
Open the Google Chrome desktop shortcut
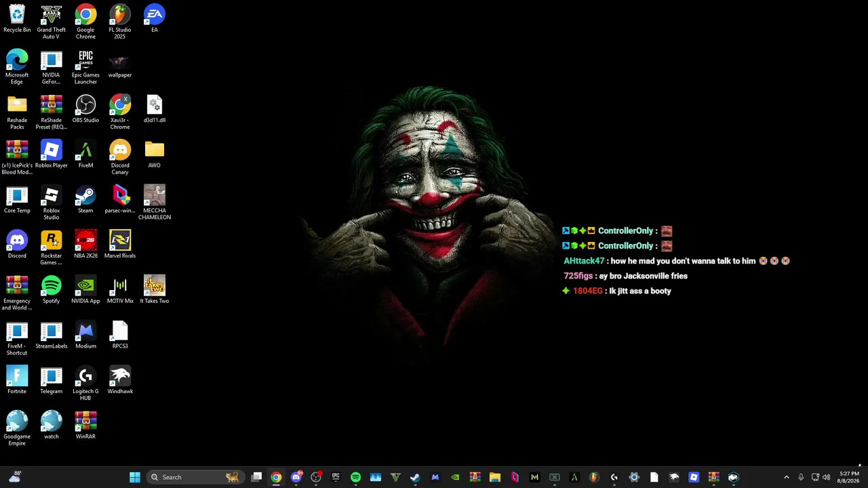tap(85, 22)
